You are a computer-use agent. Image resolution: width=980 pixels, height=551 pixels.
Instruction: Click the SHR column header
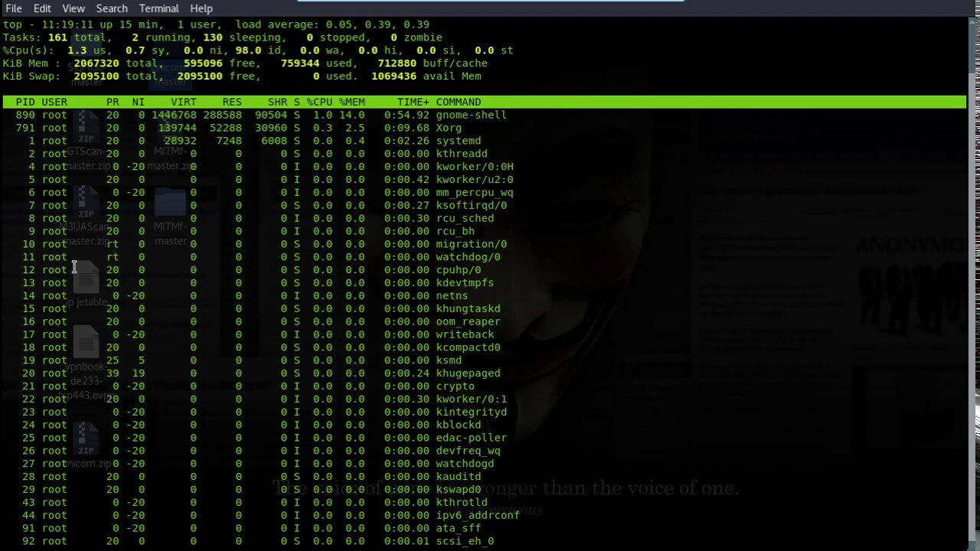click(277, 102)
